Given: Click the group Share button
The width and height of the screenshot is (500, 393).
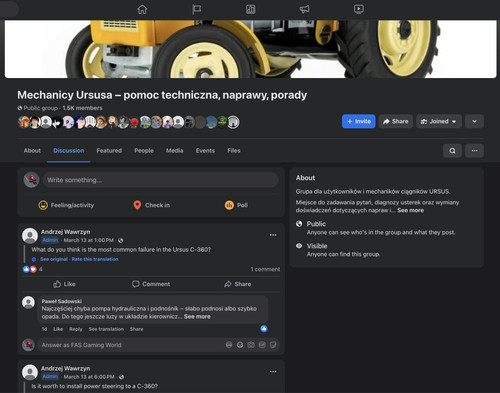Looking at the screenshot, I should (x=396, y=121).
